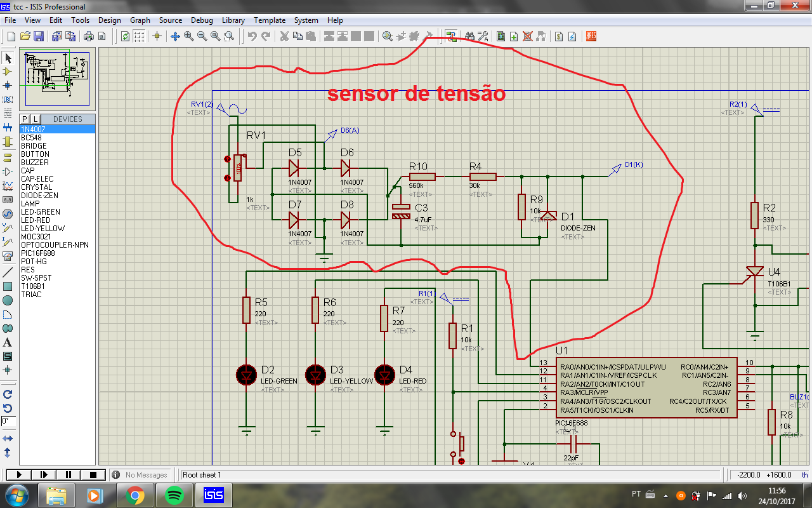Open Windows Start menu
The image size is (812, 508).
(16, 495)
